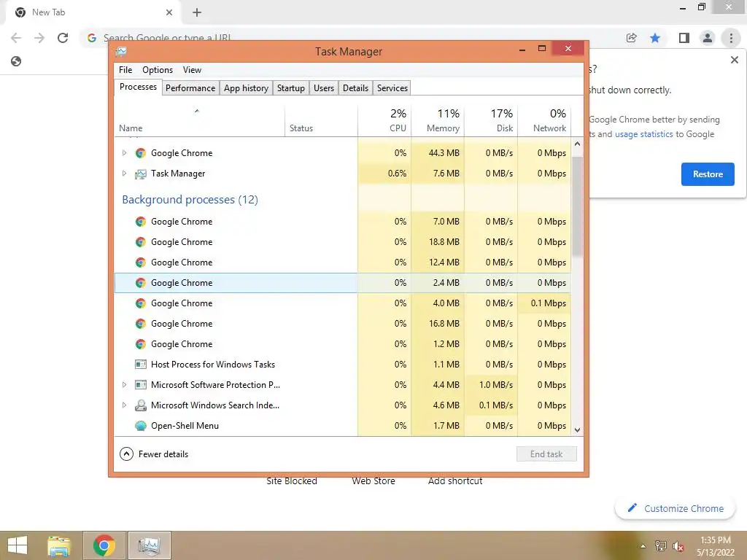Image resolution: width=747 pixels, height=560 pixels.
Task: Open the Options menu
Action: [158, 70]
